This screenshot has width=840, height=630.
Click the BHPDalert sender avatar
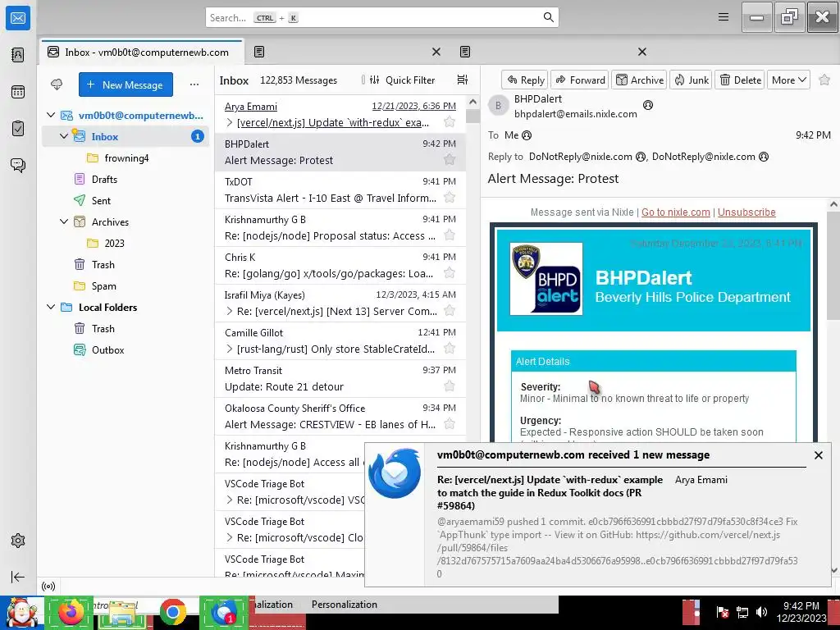(x=498, y=106)
